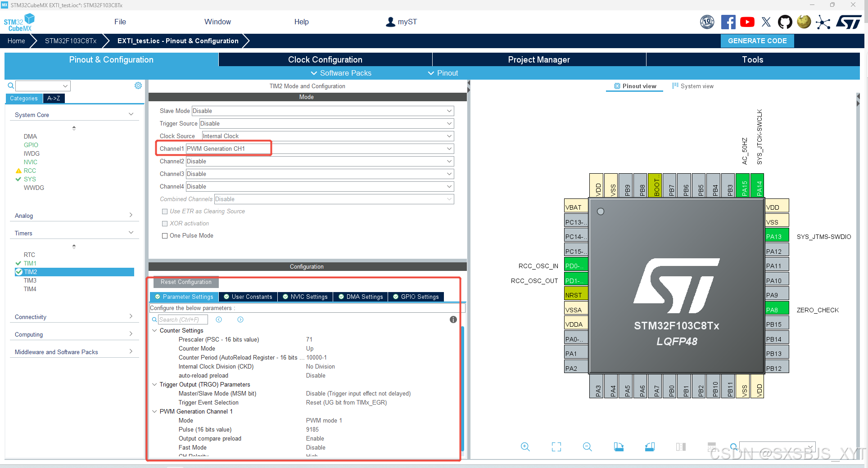Open the Help menu

tap(301, 22)
